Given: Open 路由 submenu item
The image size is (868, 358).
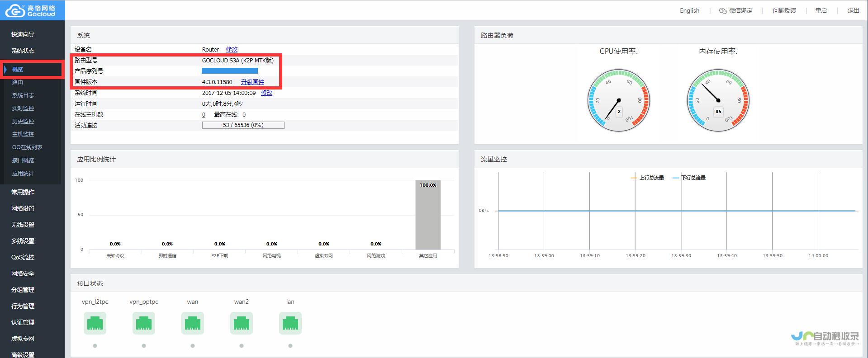Looking at the screenshot, I should pos(18,82).
